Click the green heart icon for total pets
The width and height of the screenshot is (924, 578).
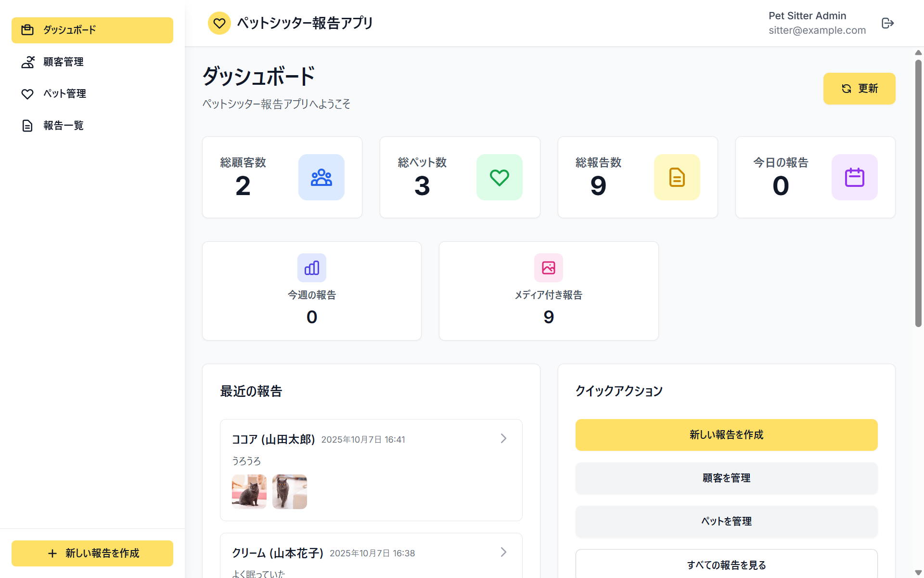click(499, 177)
